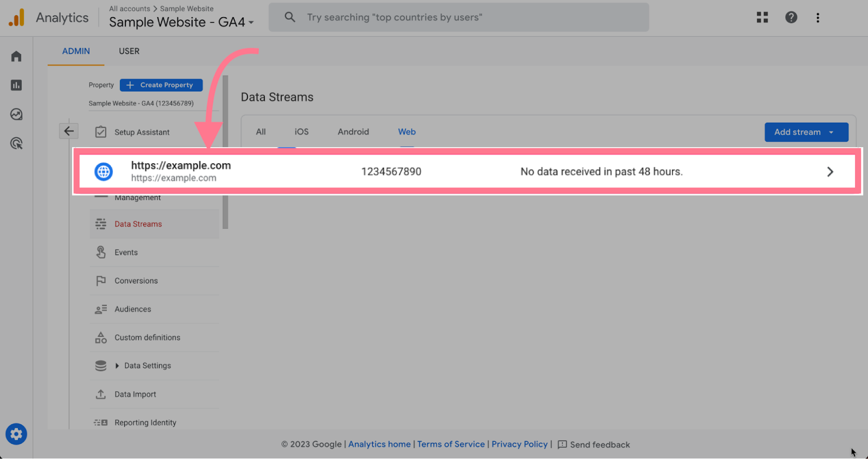Open the example.com stream via its chevron
This screenshot has height=459, width=868.
click(829, 171)
